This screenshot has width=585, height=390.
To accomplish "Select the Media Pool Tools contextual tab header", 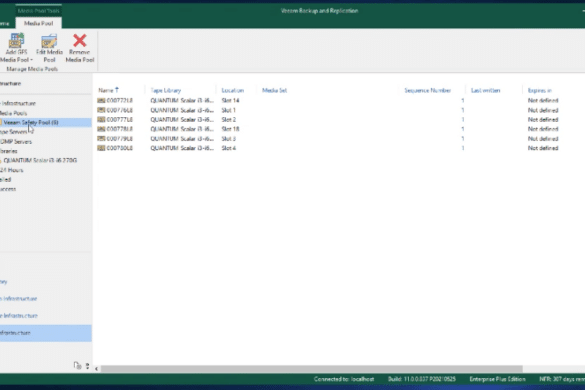I will click(38, 11).
